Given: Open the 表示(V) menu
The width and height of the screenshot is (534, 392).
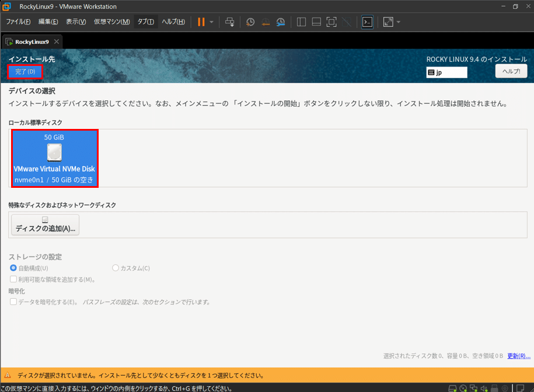Looking at the screenshot, I should tap(76, 22).
